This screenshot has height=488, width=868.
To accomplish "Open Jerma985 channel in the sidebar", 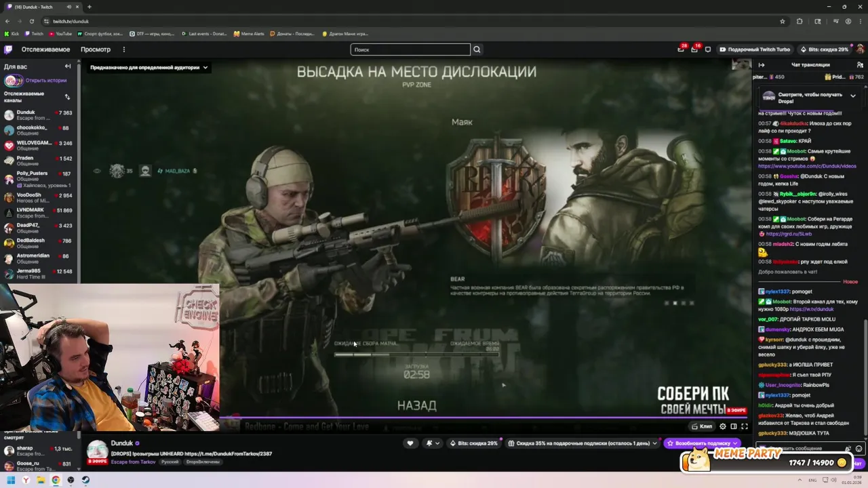I will click(39, 274).
